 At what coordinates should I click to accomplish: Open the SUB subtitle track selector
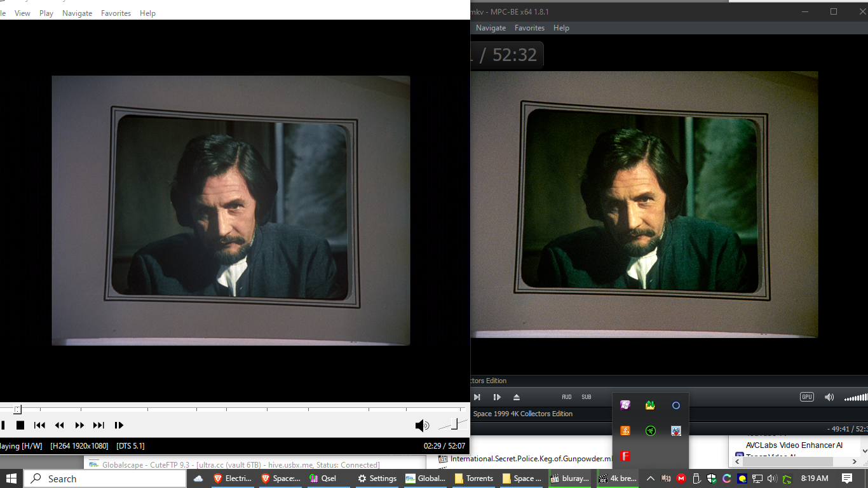[587, 397]
